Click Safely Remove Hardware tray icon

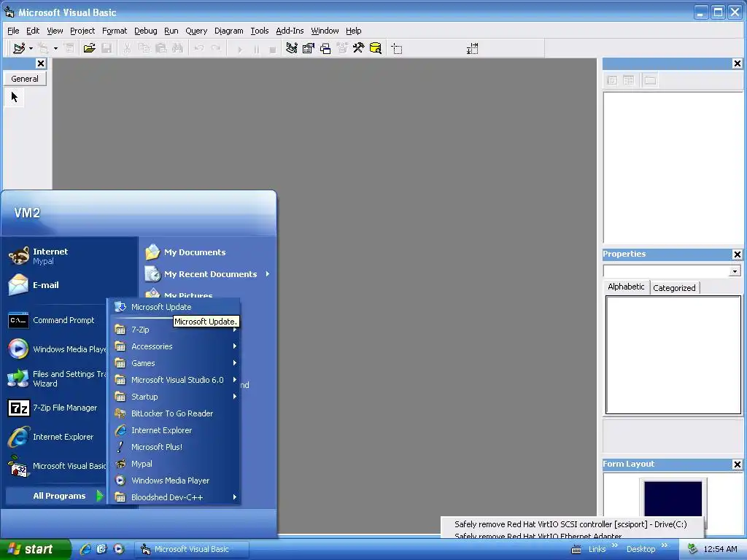pyautogui.click(x=692, y=549)
